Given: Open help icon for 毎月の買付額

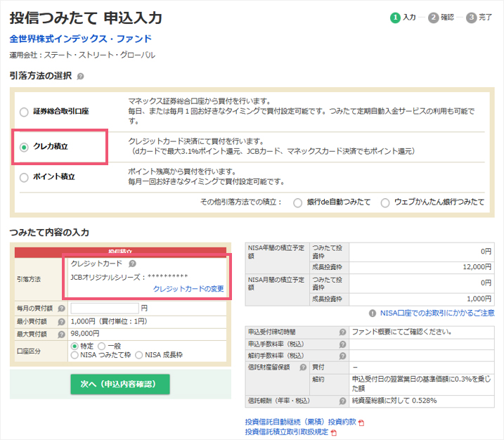Looking at the screenshot, I should click(61, 309).
